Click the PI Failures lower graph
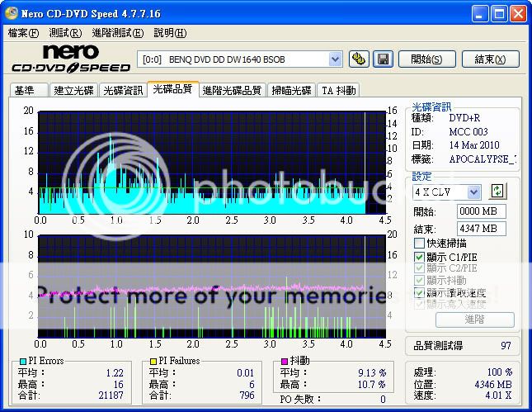Viewport: 532px width, 412px height. (x=212, y=287)
